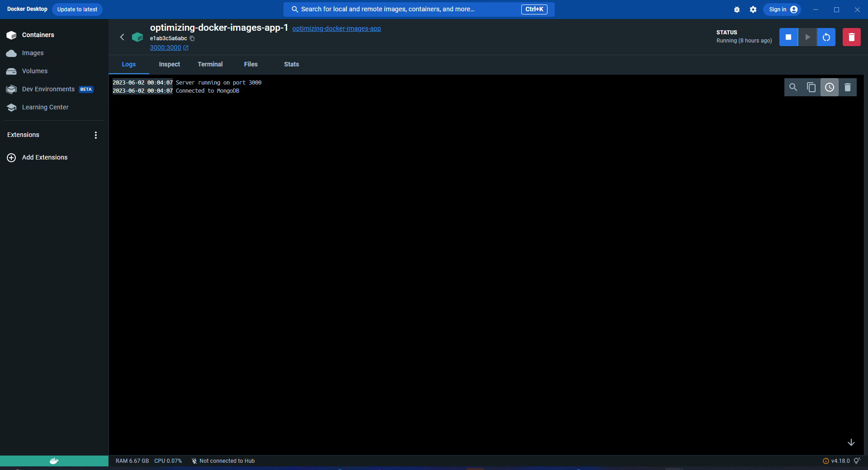Click Not connected to Hub status
868x470 pixels.
point(223,461)
